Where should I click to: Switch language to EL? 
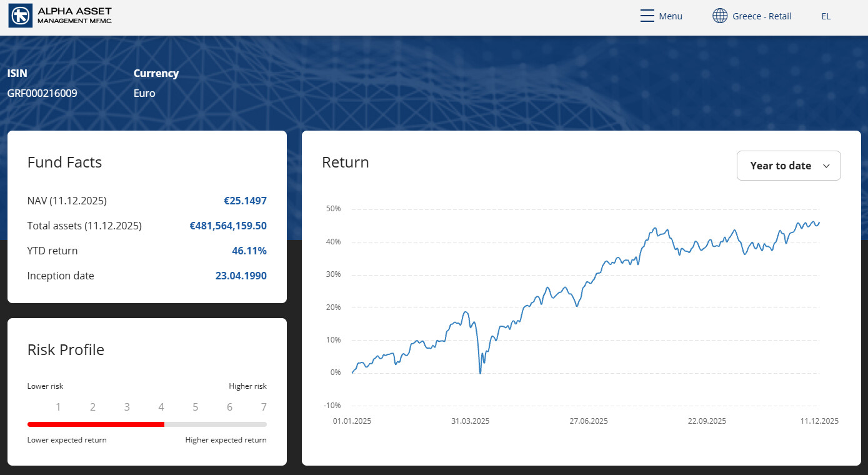tap(826, 16)
